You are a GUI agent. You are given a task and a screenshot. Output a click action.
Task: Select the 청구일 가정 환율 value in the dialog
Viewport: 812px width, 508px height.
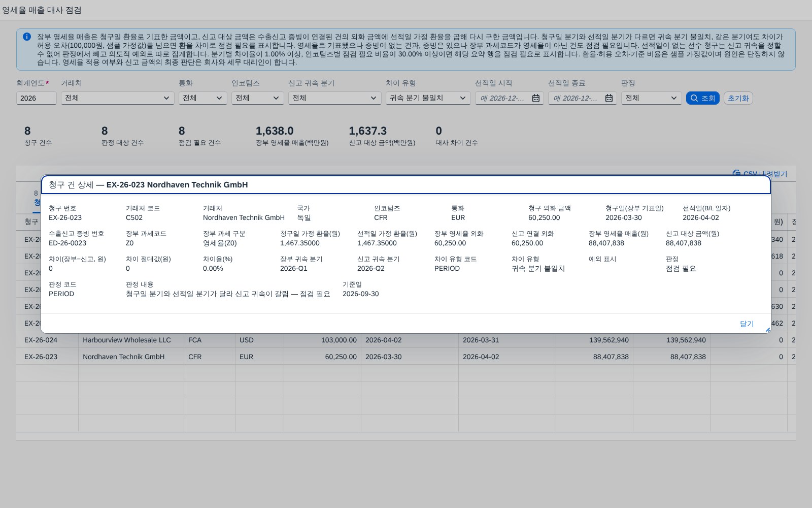[x=300, y=243]
